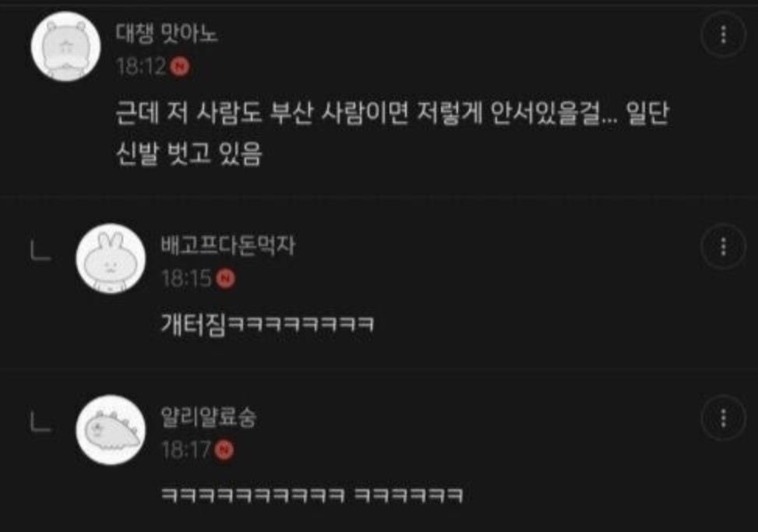The width and height of the screenshot is (758, 532).
Task: Open the profile of username 알리알료숑
Action: click(x=208, y=417)
